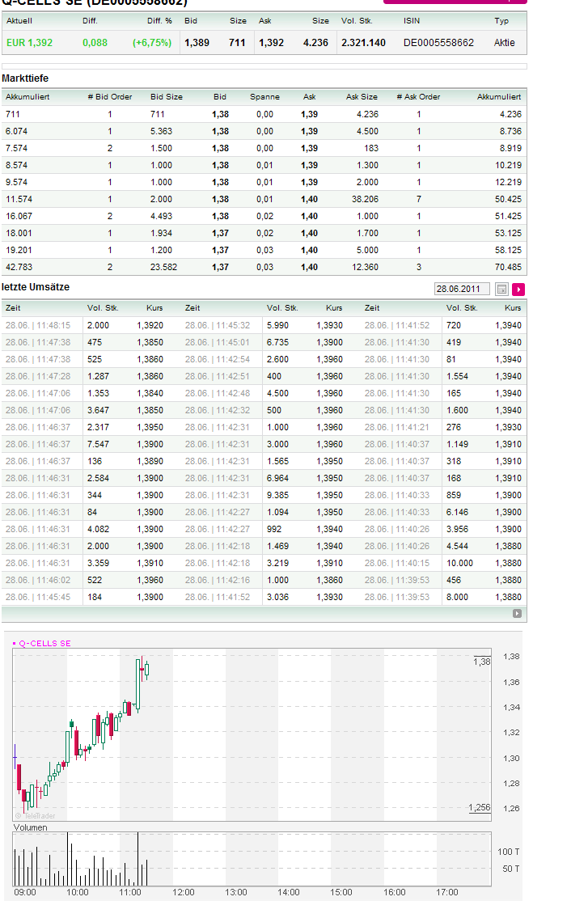Select the difference value 0,088
The width and height of the screenshot is (588, 922).
(x=95, y=43)
